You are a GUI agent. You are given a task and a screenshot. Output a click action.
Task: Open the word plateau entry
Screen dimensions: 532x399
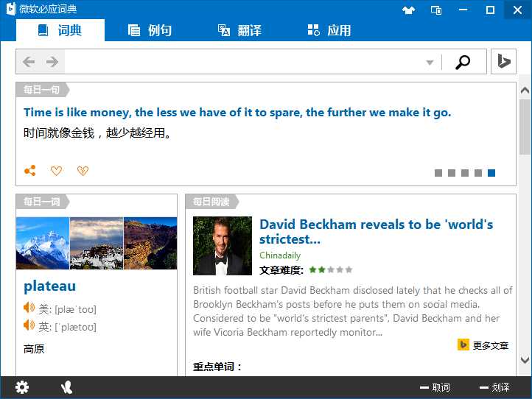tap(50, 286)
